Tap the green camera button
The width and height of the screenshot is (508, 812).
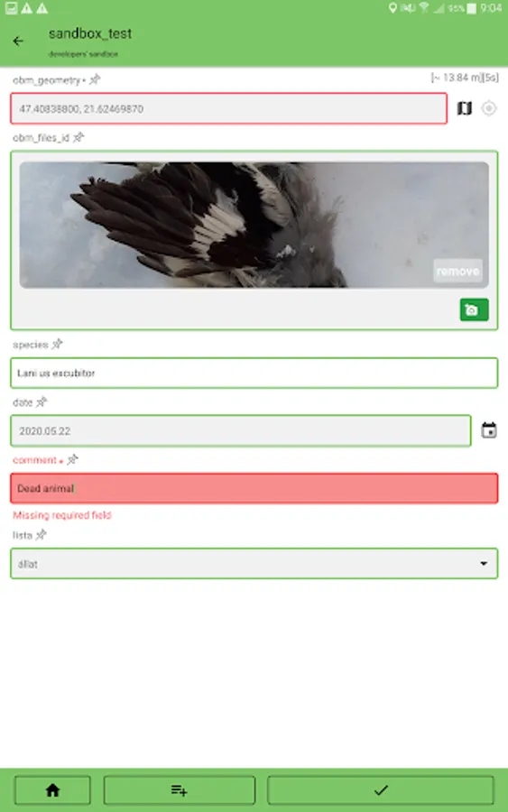coord(474,309)
